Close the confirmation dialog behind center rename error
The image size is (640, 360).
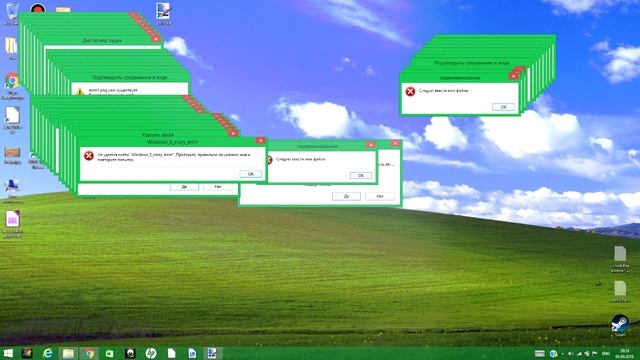pyautogui.click(x=395, y=143)
